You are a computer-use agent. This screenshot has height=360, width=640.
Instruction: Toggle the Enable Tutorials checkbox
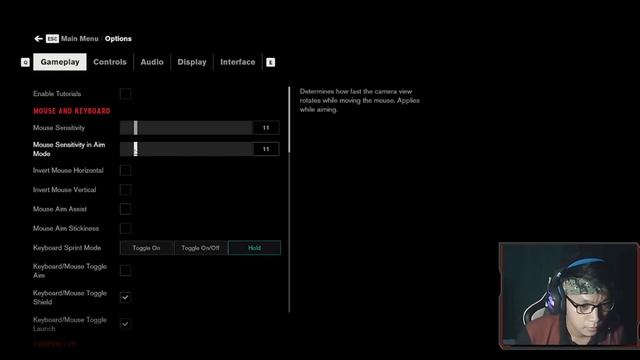pos(126,93)
